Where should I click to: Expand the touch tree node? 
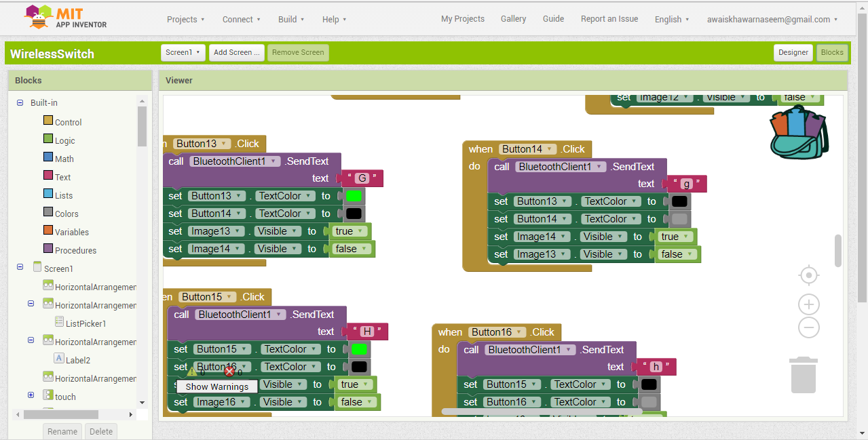[31, 395]
